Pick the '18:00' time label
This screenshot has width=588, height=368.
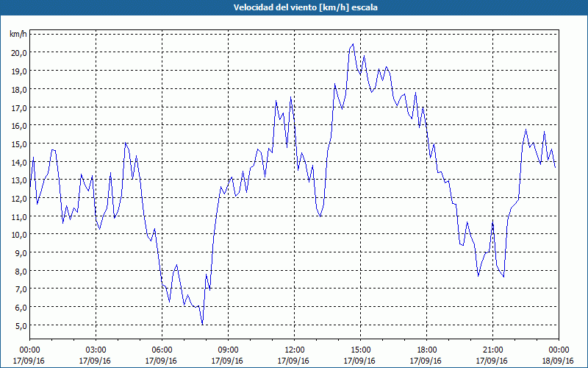[427, 350]
